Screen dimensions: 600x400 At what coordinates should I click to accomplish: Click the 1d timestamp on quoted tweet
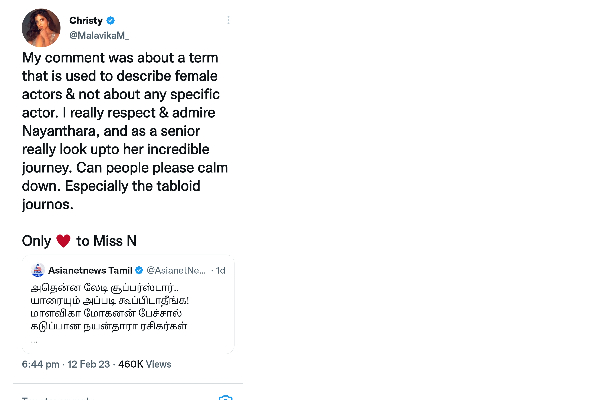tap(221, 270)
